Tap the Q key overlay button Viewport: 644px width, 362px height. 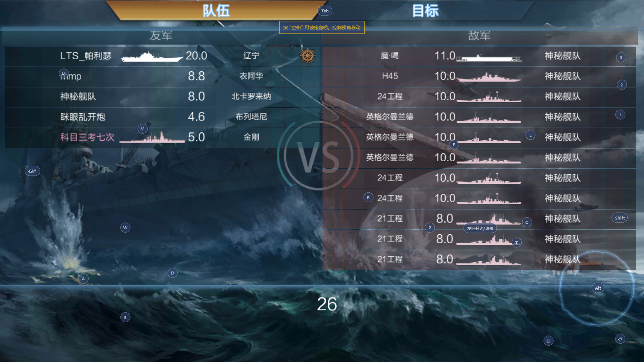coord(548,341)
